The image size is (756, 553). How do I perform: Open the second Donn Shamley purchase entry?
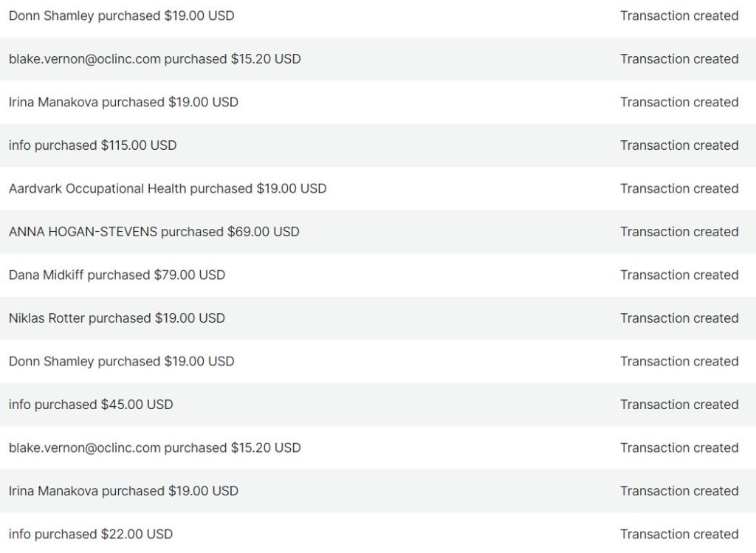pos(121,362)
